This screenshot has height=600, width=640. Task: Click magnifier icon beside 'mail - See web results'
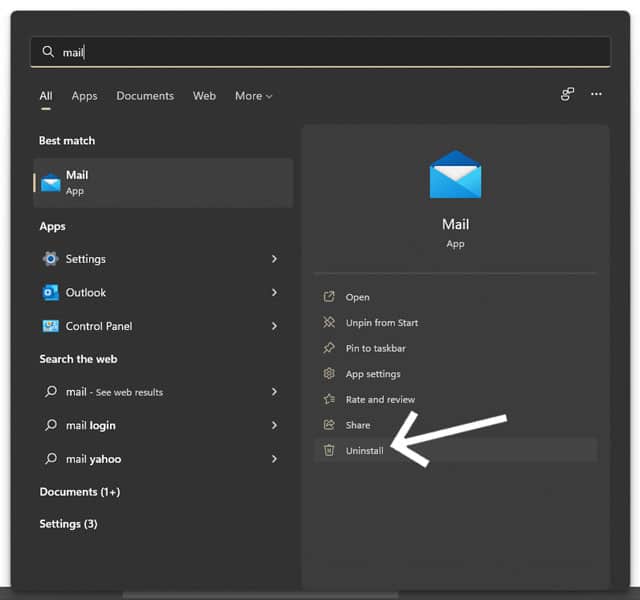point(51,391)
